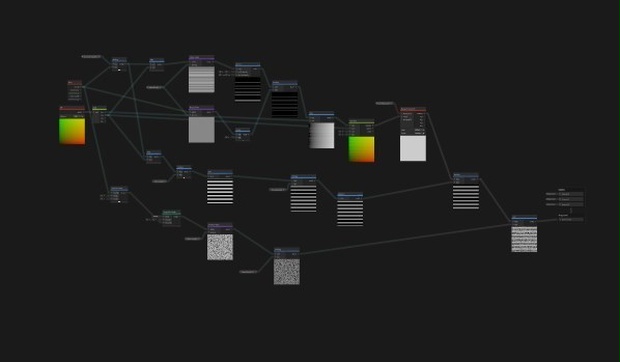The height and width of the screenshot is (362, 620).
Task: Click the final noise-with-stripes preview node
Action: [524, 239]
